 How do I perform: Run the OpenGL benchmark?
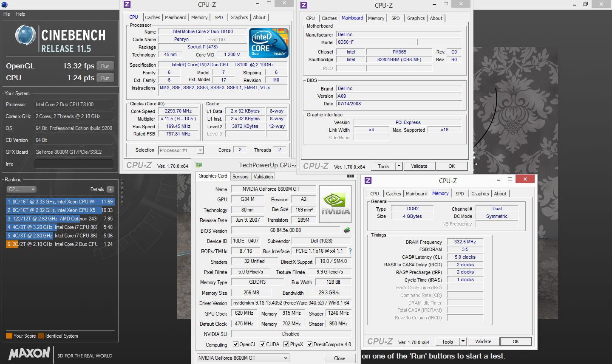coord(105,66)
